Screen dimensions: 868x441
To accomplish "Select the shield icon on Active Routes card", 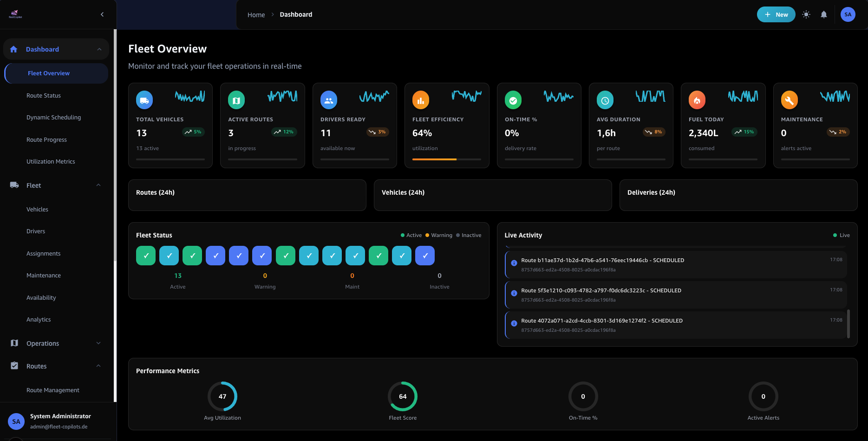I will point(236,99).
